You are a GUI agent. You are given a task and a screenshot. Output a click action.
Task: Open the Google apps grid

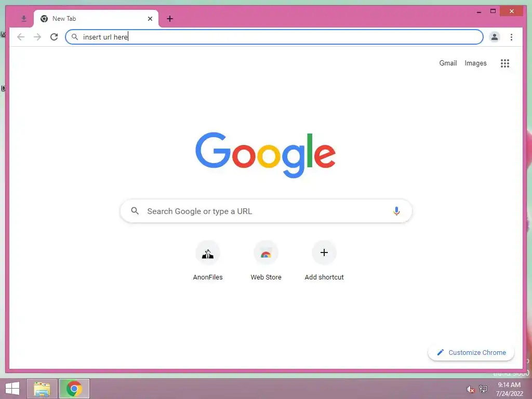coord(505,63)
